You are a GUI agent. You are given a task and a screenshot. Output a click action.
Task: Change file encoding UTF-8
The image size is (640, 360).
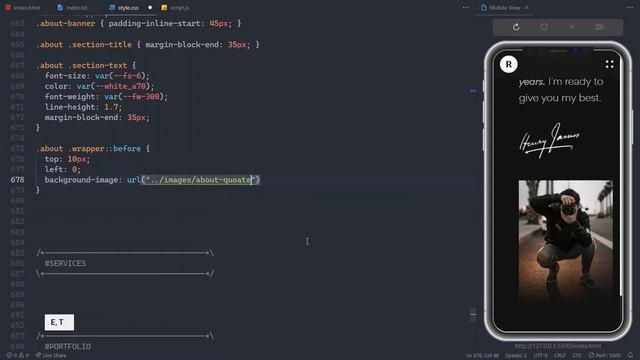click(x=540, y=356)
